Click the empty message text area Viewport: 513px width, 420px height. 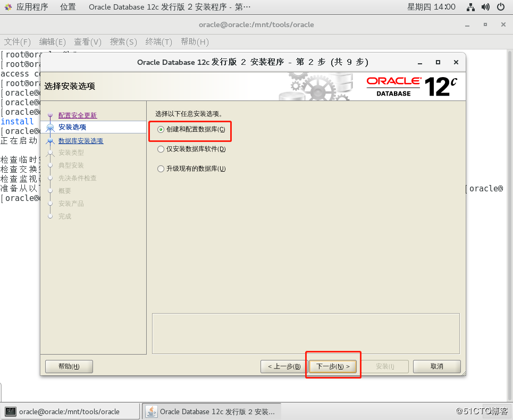point(306,334)
